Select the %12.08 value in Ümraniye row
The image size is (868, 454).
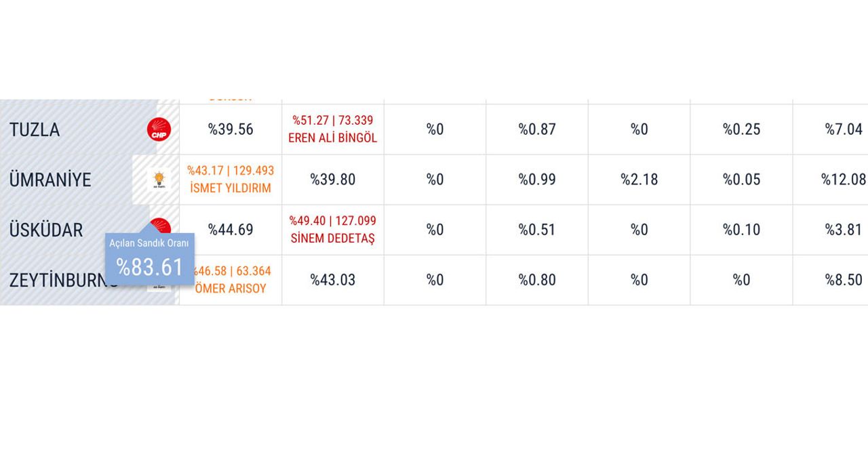pos(844,180)
